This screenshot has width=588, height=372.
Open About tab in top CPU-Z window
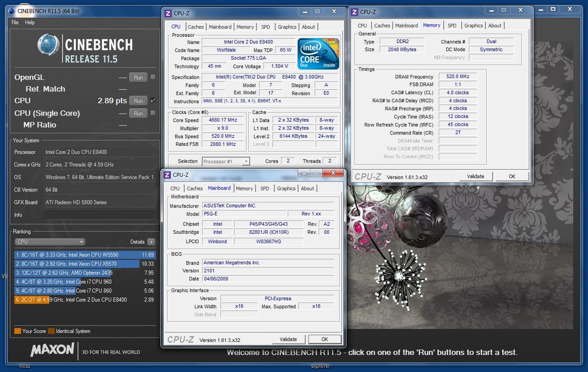pos(308,27)
